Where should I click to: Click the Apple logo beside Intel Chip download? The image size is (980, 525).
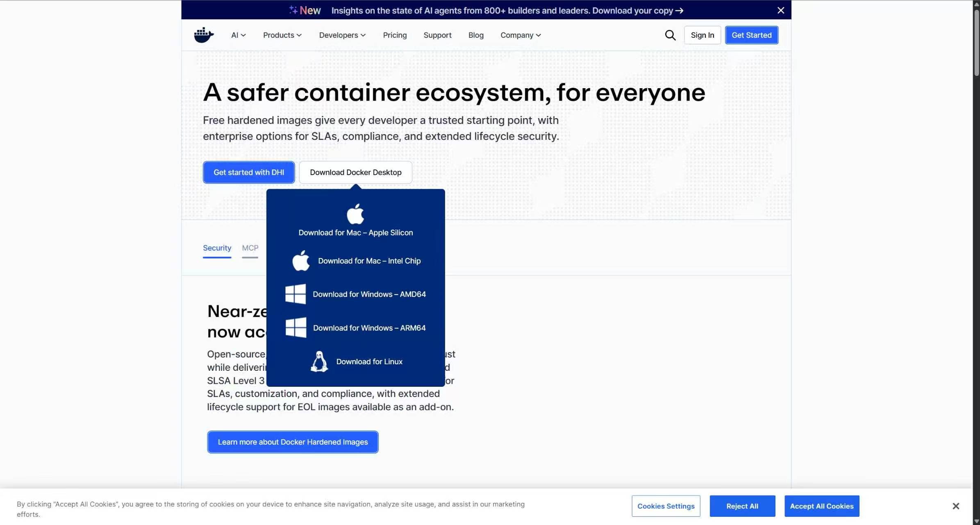click(x=301, y=261)
